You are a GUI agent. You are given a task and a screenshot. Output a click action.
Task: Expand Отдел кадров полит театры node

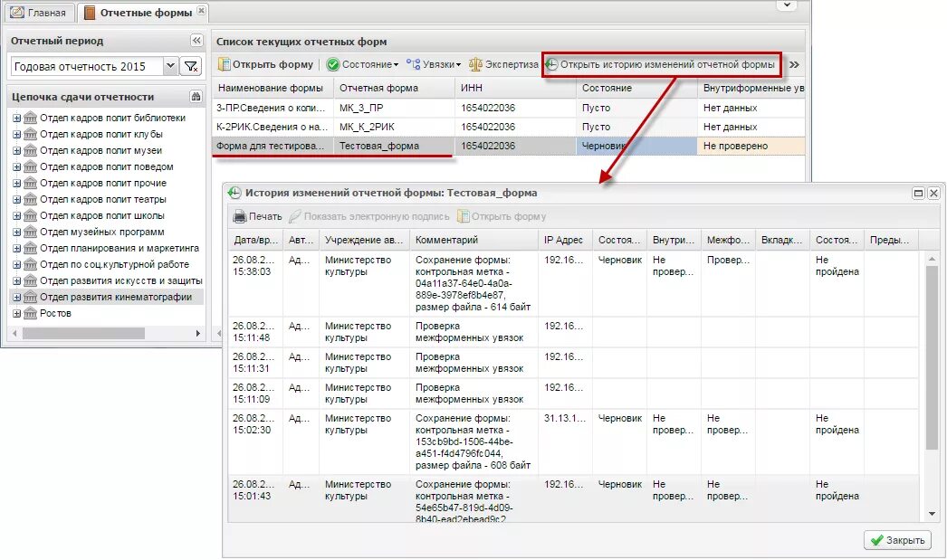click(x=16, y=199)
